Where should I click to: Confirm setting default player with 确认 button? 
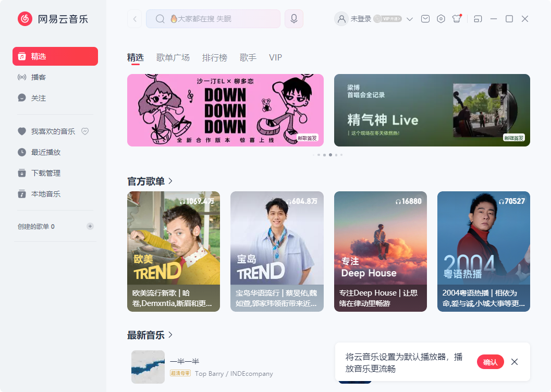coord(490,362)
